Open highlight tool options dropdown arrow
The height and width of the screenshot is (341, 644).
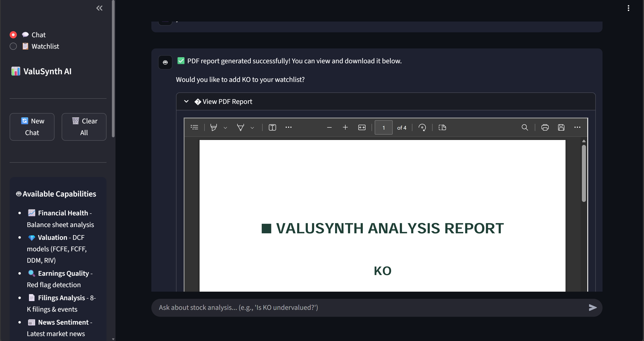click(225, 128)
